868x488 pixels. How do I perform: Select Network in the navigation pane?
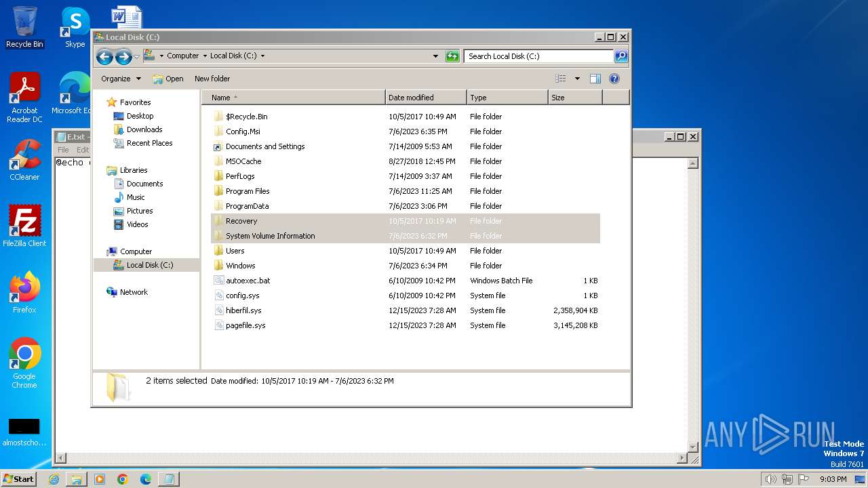pyautogui.click(x=134, y=292)
